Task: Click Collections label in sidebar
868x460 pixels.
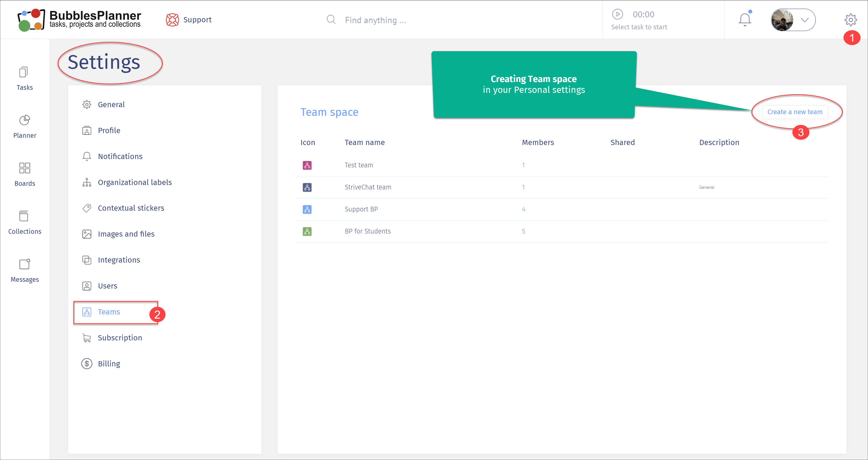Action: (x=25, y=231)
